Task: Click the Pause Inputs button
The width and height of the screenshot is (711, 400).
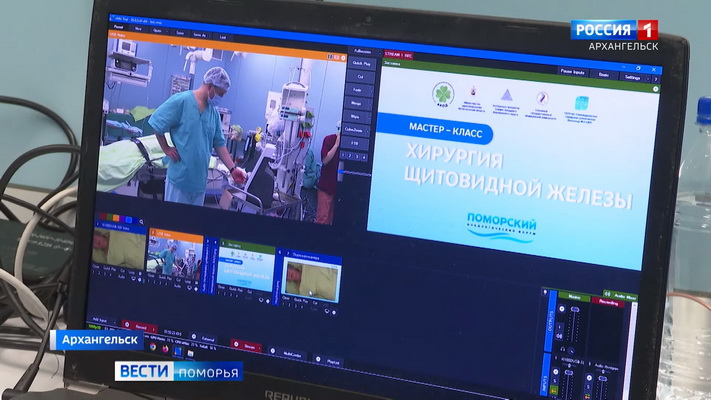Action: coord(574,71)
